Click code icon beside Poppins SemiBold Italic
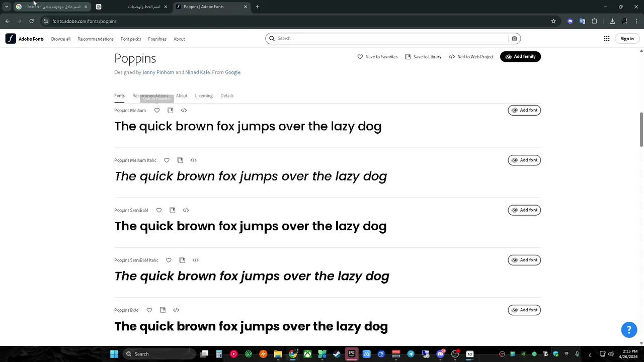 [x=195, y=260]
